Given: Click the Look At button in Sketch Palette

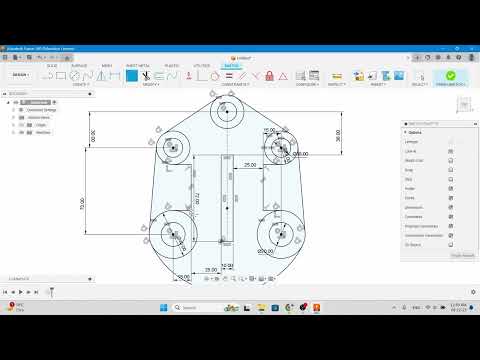Looking at the screenshot, I should (x=450, y=151).
